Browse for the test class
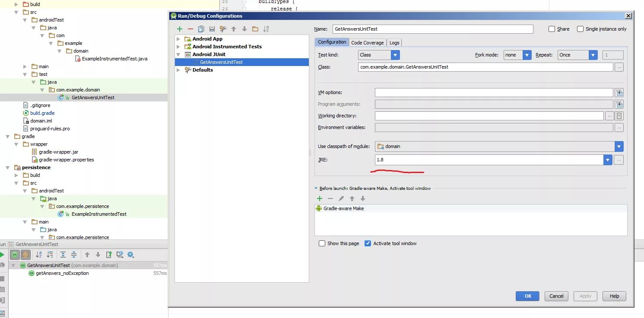Screen dimensions: 644x318 click(619, 67)
